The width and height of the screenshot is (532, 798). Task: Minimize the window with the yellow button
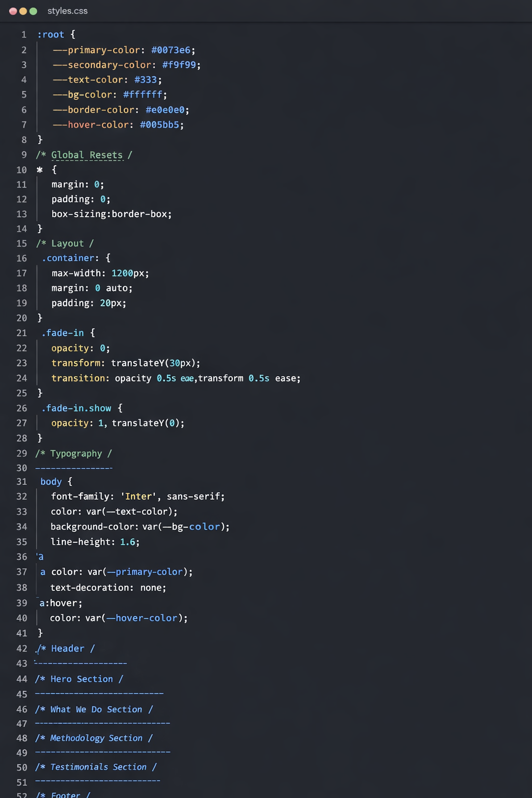click(x=23, y=11)
